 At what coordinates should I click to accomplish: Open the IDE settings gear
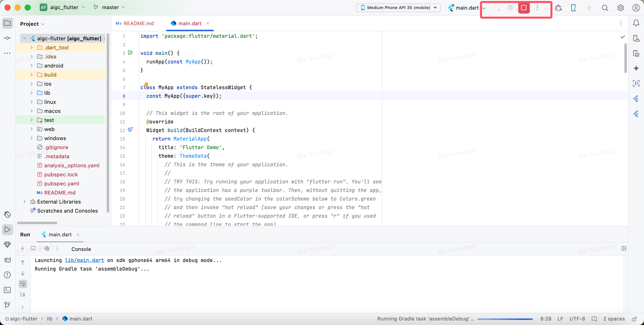[x=620, y=8]
